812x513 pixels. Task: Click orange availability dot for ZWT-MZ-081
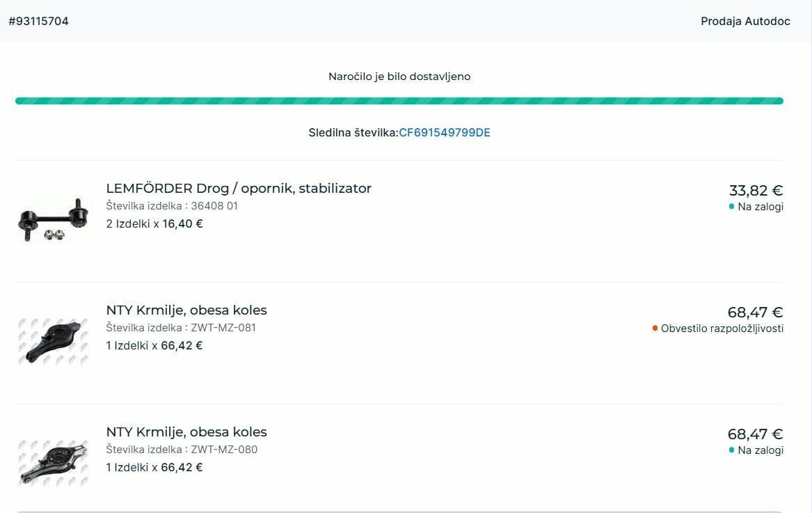click(655, 328)
